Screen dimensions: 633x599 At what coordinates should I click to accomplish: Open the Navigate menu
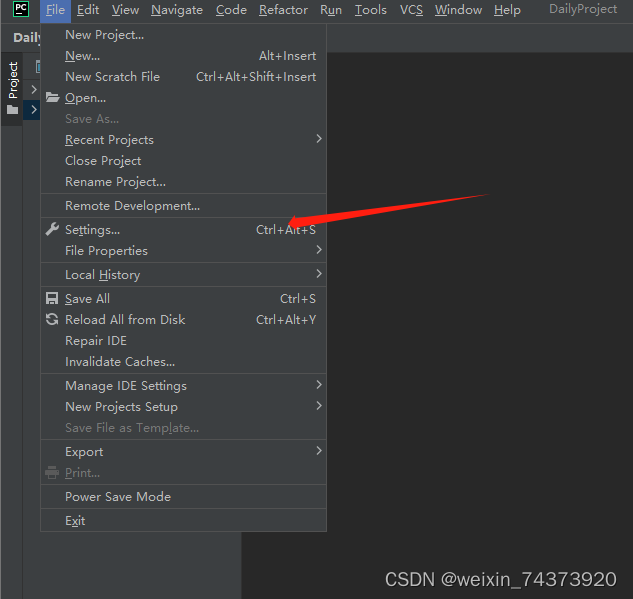[x=177, y=10]
